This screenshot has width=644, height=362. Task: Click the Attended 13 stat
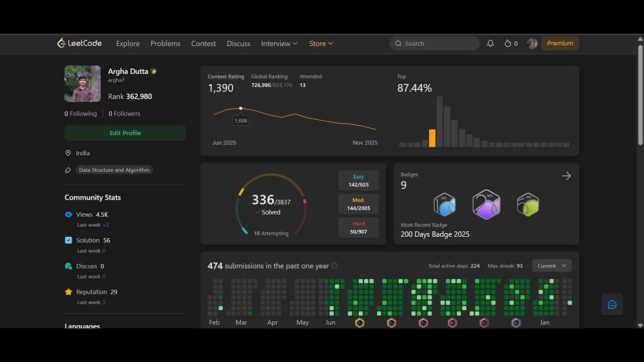pyautogui.click(x=311, y=80)
